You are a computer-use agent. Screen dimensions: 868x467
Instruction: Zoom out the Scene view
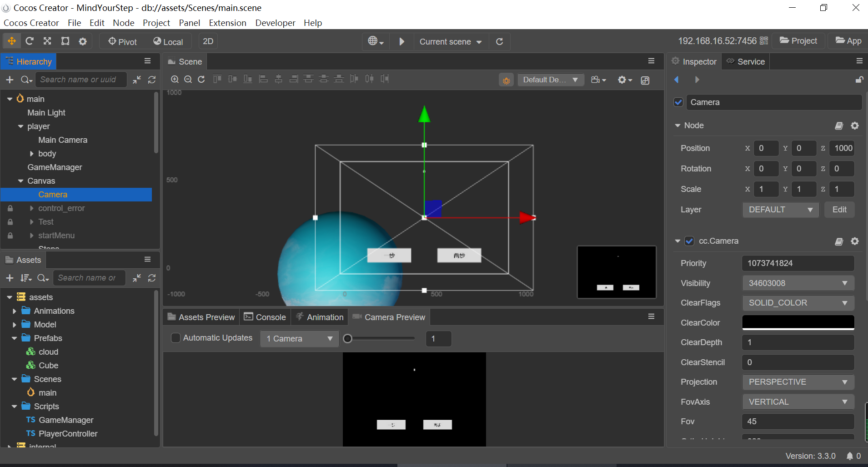188,79
